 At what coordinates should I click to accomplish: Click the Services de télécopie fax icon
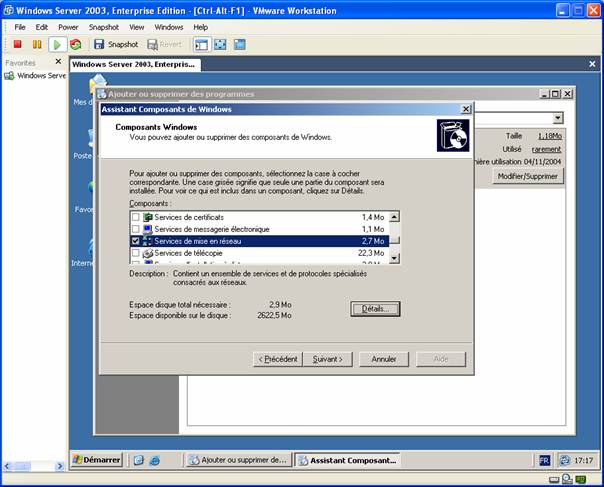148,253
